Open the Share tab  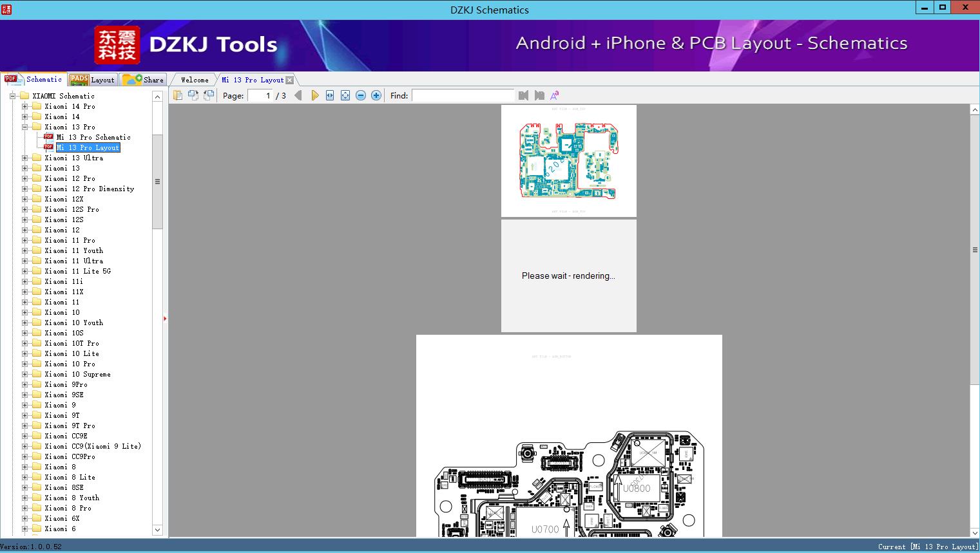[143, 80]
